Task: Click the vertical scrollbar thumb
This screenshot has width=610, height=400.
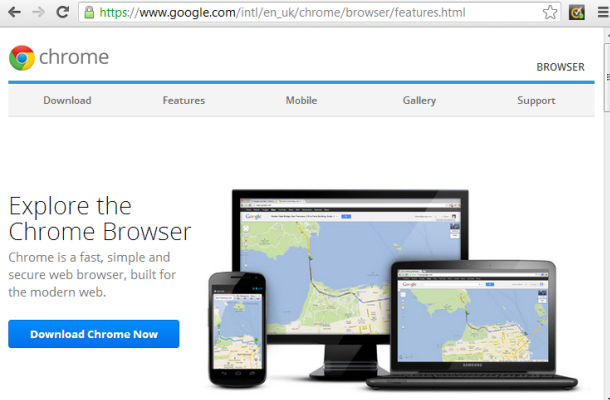Action: tap(607, 77)
